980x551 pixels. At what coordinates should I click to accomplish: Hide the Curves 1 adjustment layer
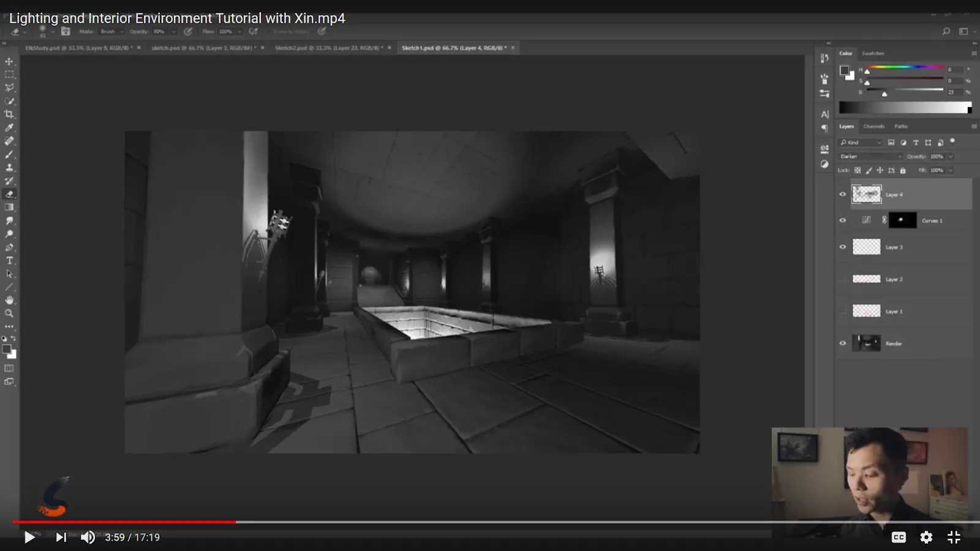[x=843, y=220]
